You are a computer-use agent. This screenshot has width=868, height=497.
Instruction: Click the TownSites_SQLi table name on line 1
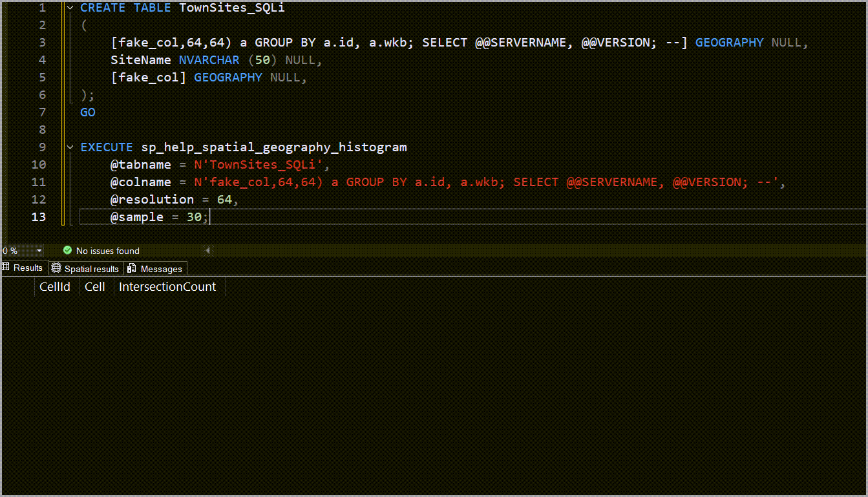232,8
